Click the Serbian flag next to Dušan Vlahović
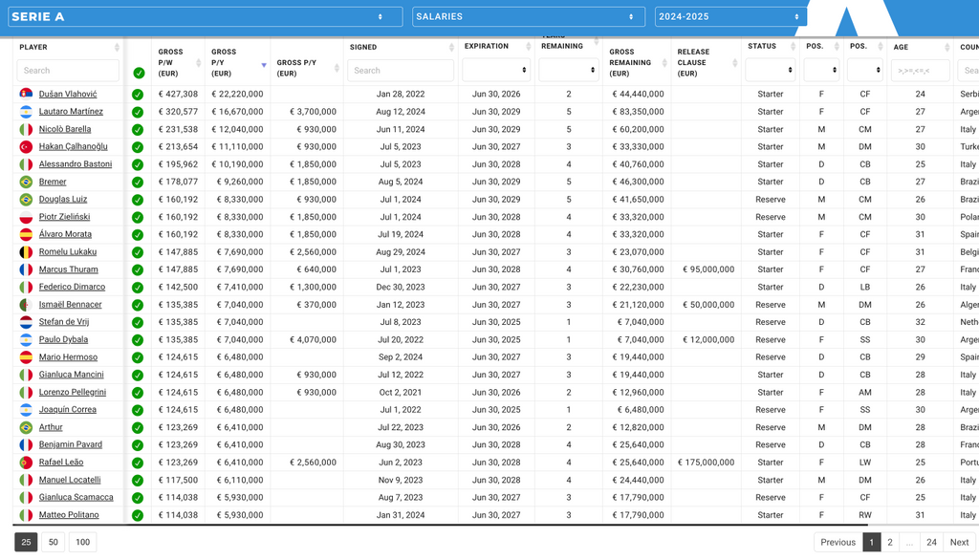 coord(26,95)
